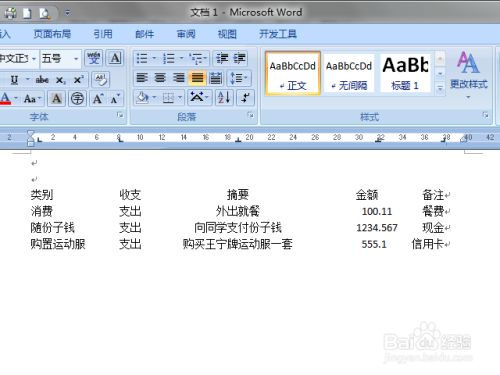Open the font dialog launcher
The height and width of the screenshot is (375, 500).
click(x=120, y=115)
